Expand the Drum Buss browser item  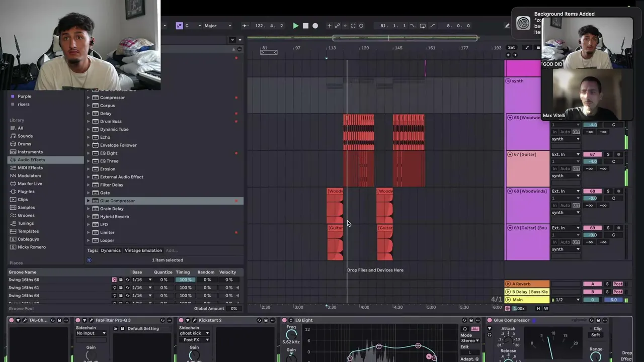pyautogui.click(x=89, y=121)
